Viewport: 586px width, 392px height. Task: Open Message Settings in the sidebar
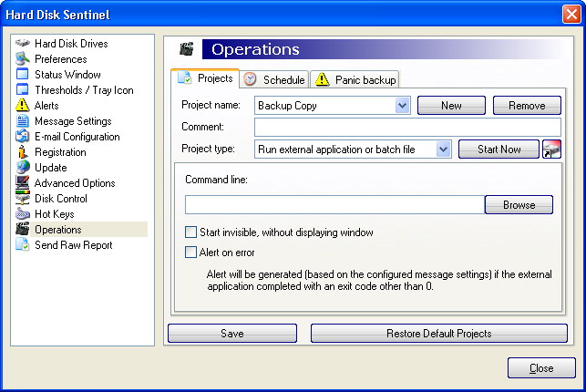pyautogui.click(x=73, y=121)
